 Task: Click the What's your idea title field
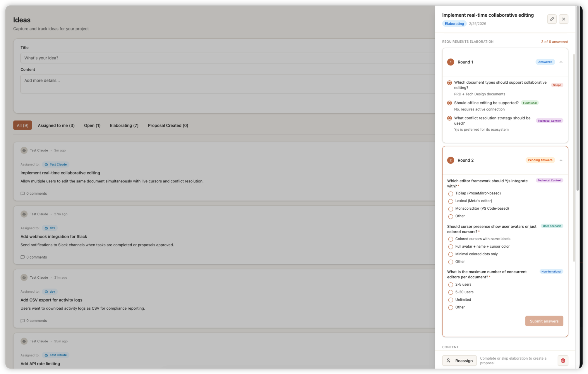click(x=117, y=58)
